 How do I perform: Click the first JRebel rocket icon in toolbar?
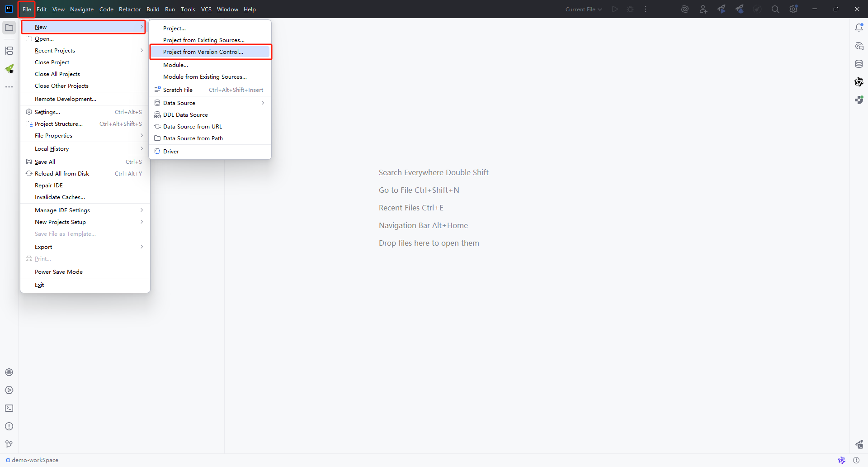pos(721,9)
